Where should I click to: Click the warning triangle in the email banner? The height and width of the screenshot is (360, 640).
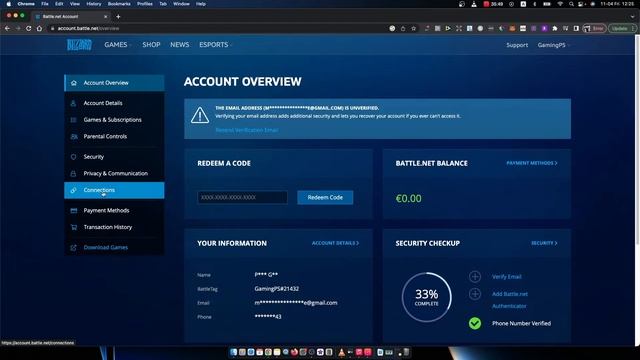(200, 115)
